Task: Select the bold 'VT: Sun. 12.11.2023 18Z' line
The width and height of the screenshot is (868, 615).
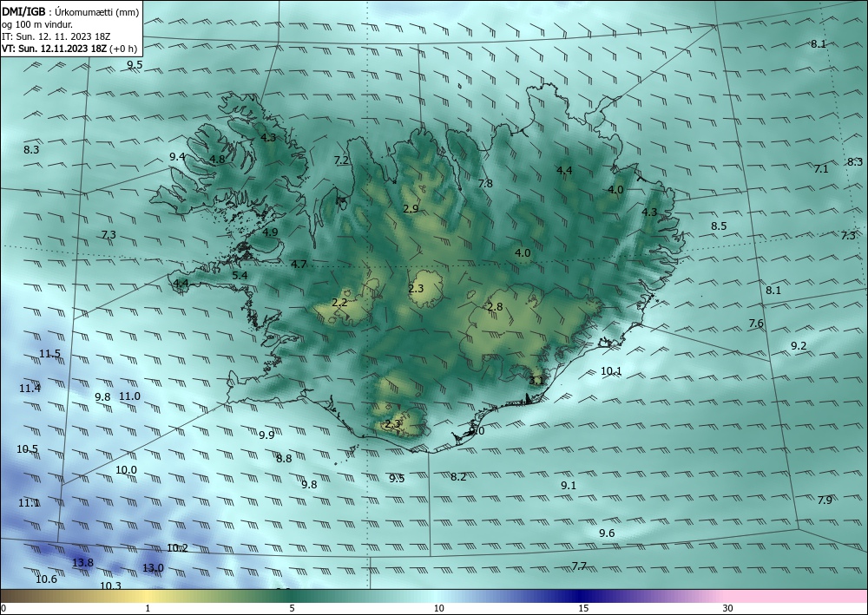Action: pos(54,49)
